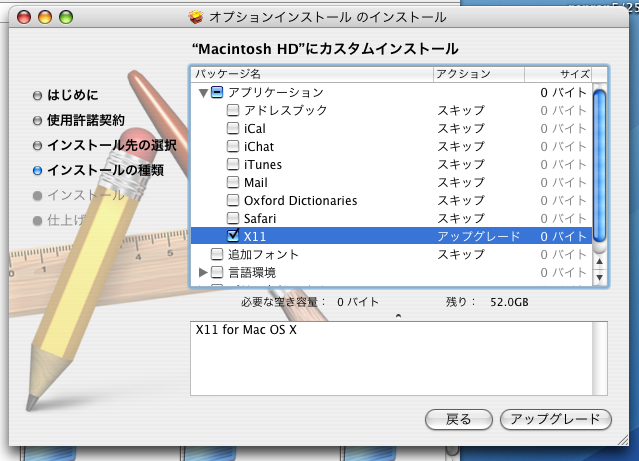Click the X11 アップグレード action cell
Viewport: 639px width, 461px height.
(x=479, y=236)
